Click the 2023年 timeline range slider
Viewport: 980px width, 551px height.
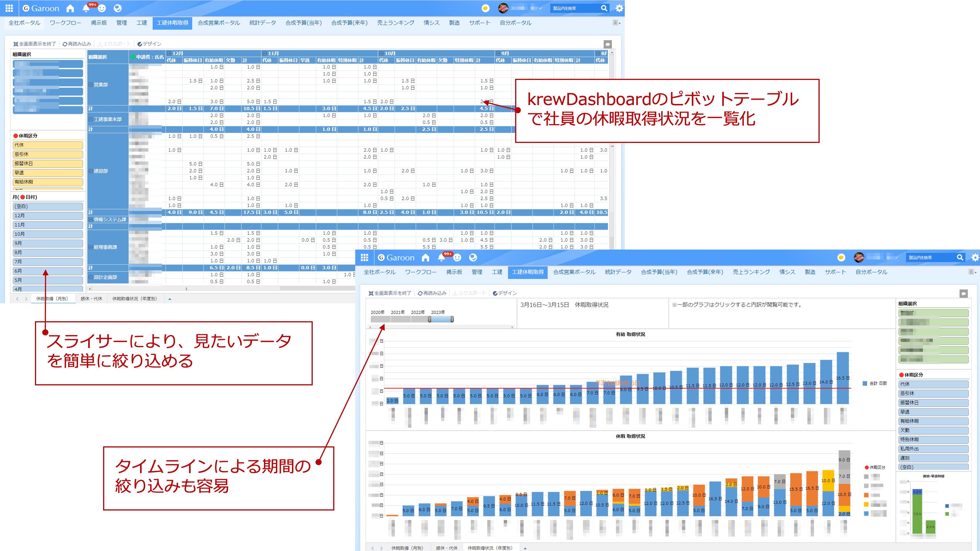point(441,319)
